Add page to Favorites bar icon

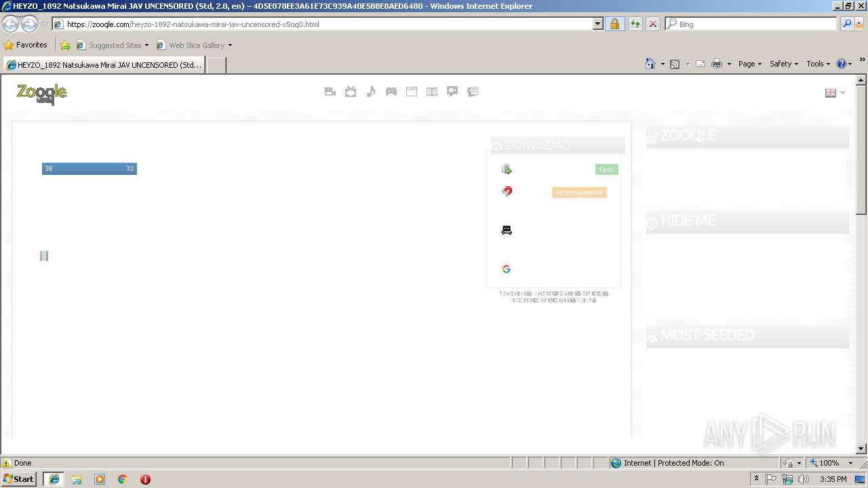tap(65, 45)
